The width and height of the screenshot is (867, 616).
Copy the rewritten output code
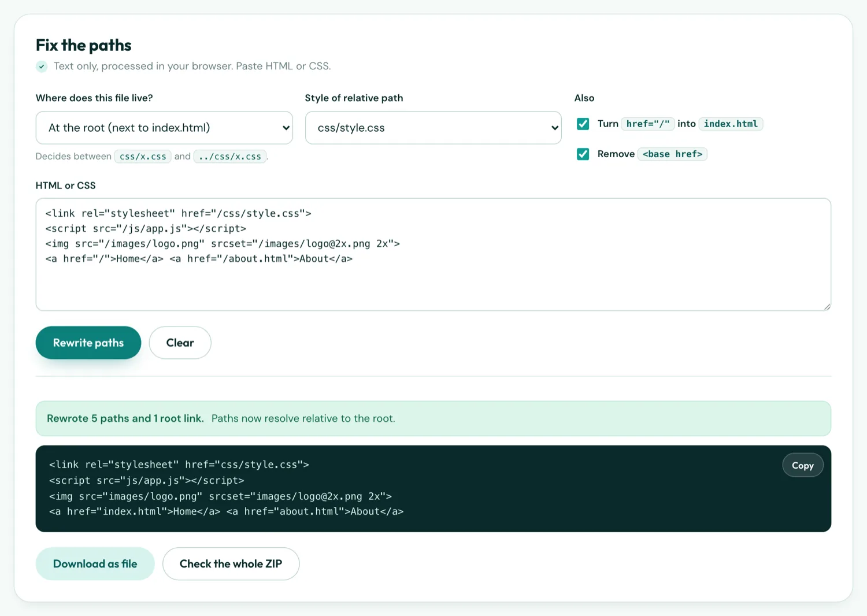pos(803,465)
